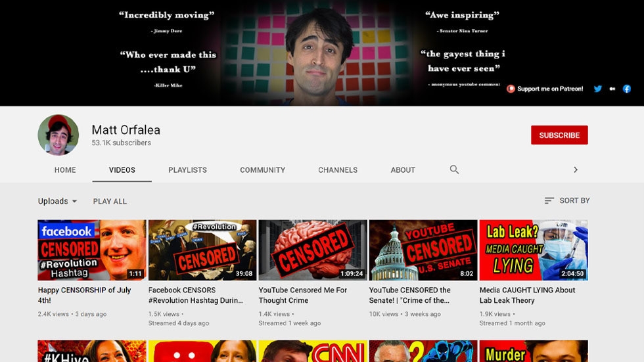Open the #KHive thumbnail in second row
Screen dimensions: 644x362
click(91, 351)
